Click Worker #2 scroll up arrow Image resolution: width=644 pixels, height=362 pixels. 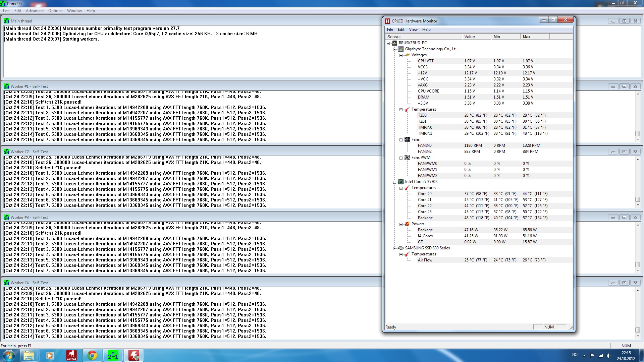[x=638, y=159]
